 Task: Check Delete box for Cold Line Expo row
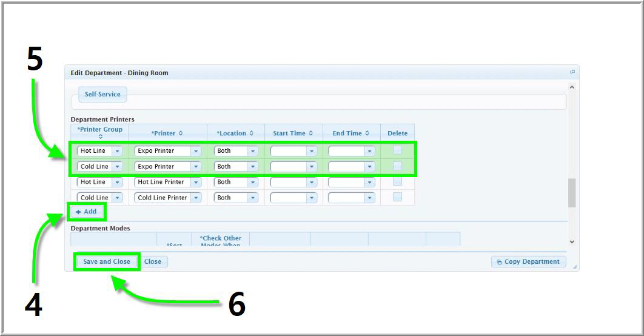(x=397, y=166)
